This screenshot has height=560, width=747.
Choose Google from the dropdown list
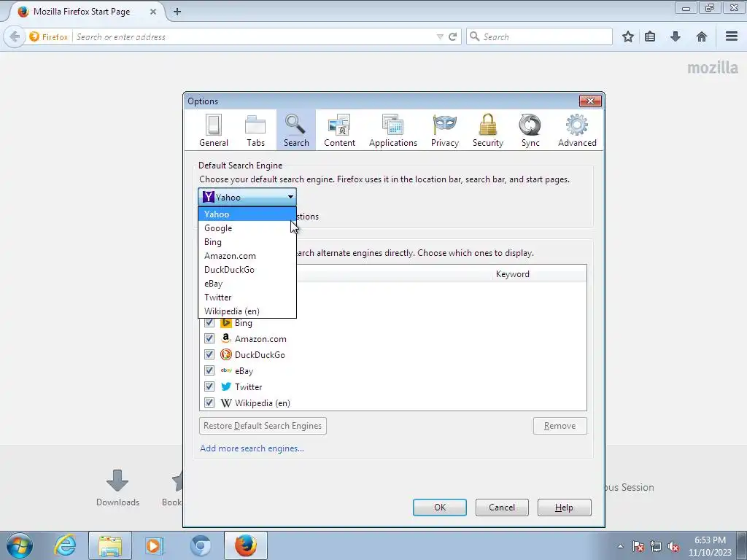(x=247, y=228)
